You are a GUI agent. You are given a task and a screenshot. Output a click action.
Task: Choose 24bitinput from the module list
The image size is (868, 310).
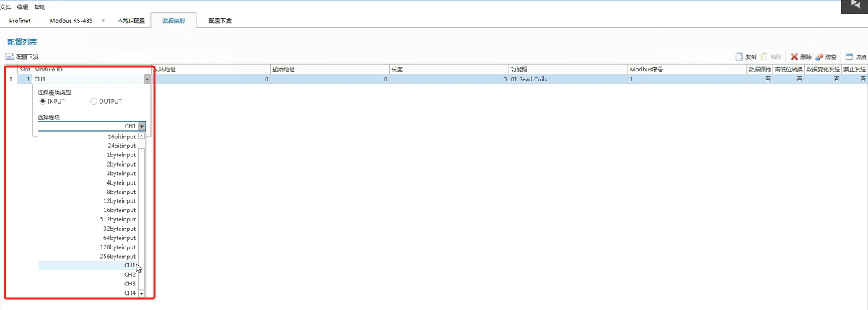coord(88,146)
